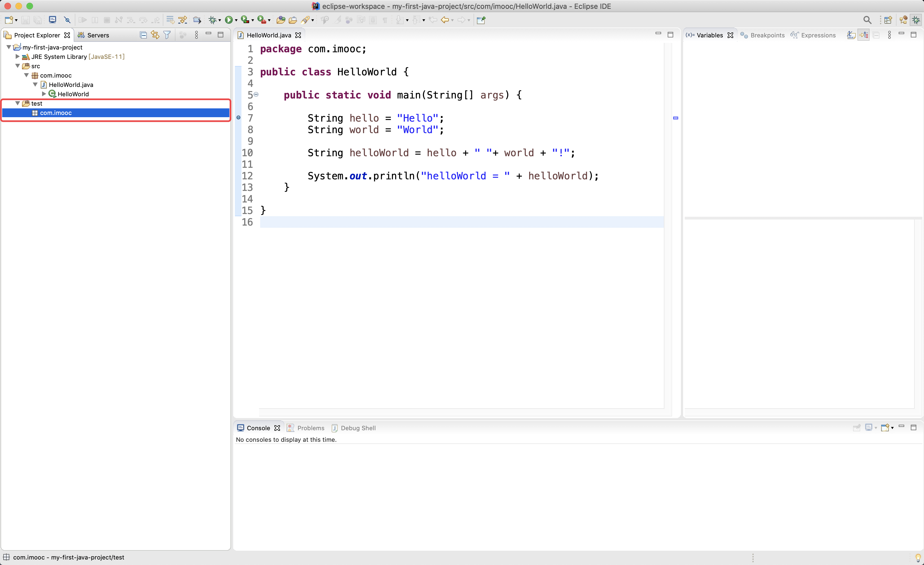Viewport: 924px width, 565px height.
Task: Switch to the Java EE perspective icon
Action: click(x=903, y=20)
